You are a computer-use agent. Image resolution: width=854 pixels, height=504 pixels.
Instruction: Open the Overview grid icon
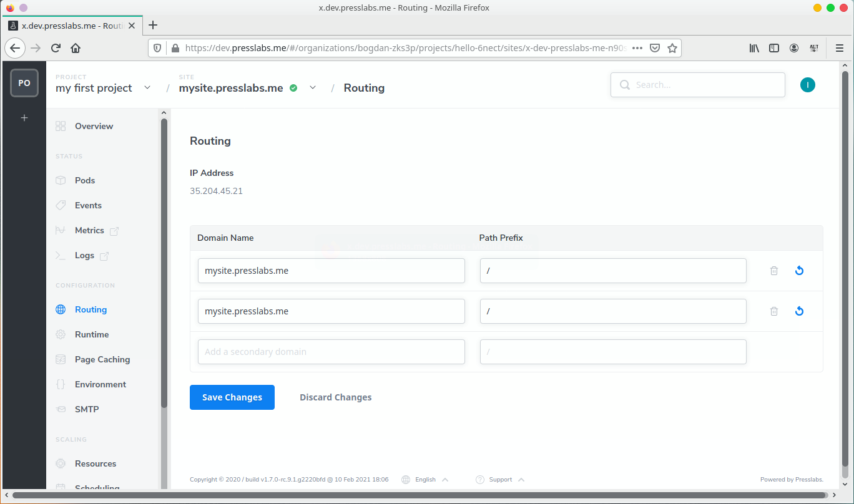61,126
